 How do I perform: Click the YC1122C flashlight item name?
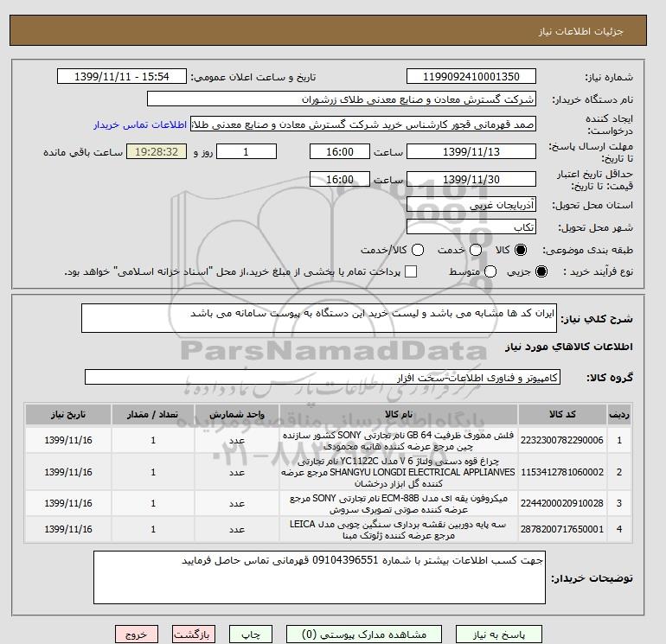(399, 472)
